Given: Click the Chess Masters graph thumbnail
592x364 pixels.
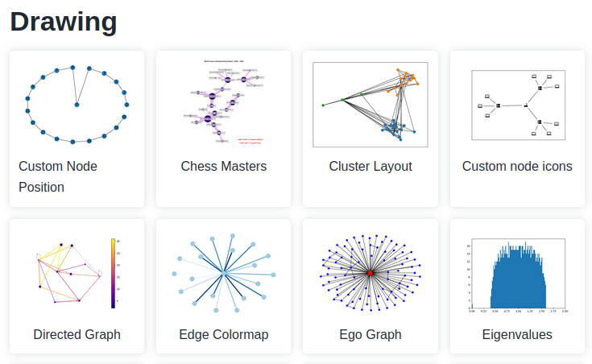Looking at the screenshot, I should click(224, 105).
